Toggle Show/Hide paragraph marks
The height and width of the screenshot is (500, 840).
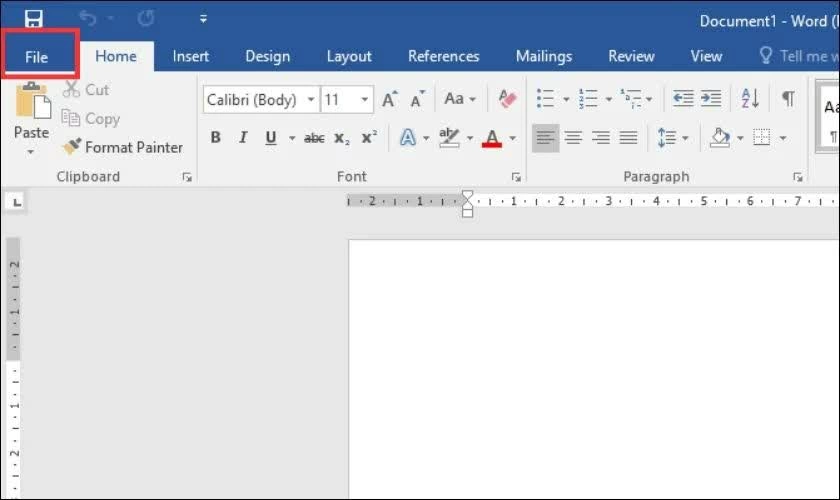pyautogui.click(x=788, y=99)
